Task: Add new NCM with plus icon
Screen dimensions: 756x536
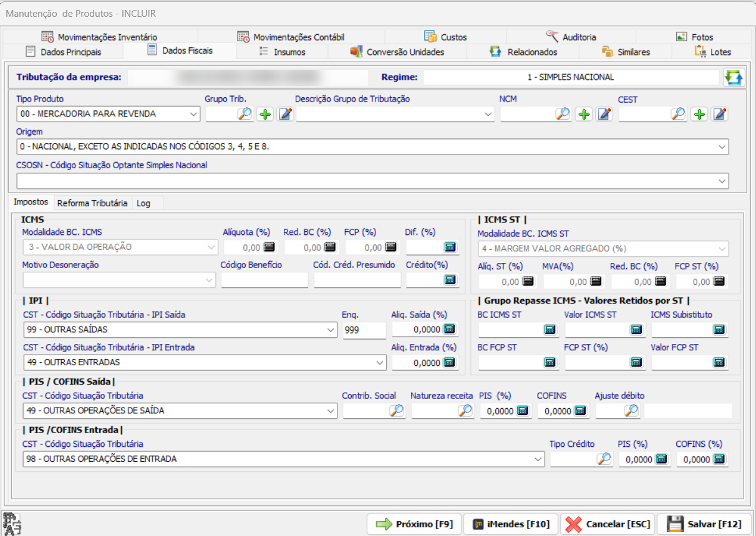Action: coord(584,114)
